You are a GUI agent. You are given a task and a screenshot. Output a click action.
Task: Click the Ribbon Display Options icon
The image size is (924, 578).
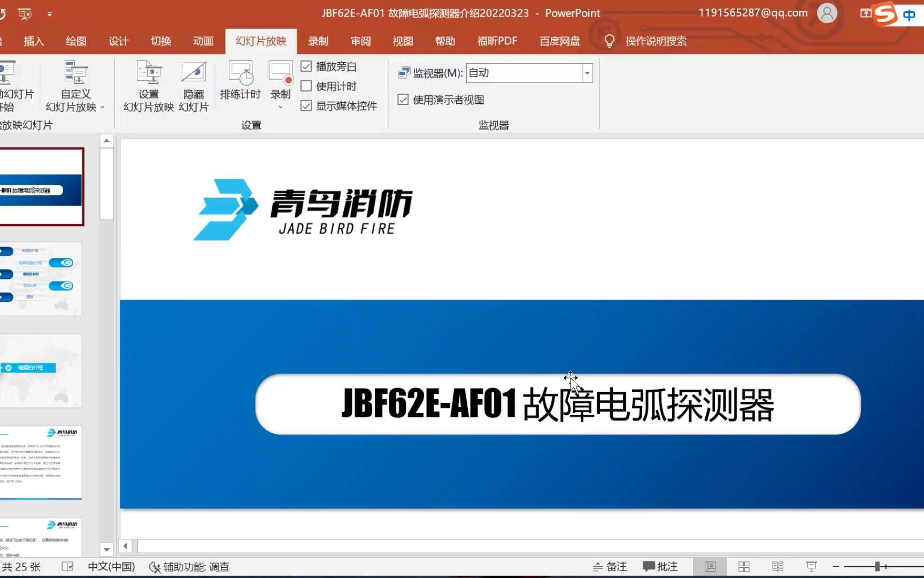[865, 13]
